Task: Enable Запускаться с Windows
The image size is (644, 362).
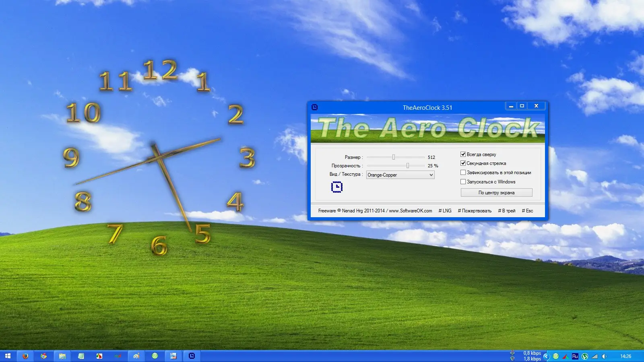Action: pyautogui.click(x=463, y=181)
